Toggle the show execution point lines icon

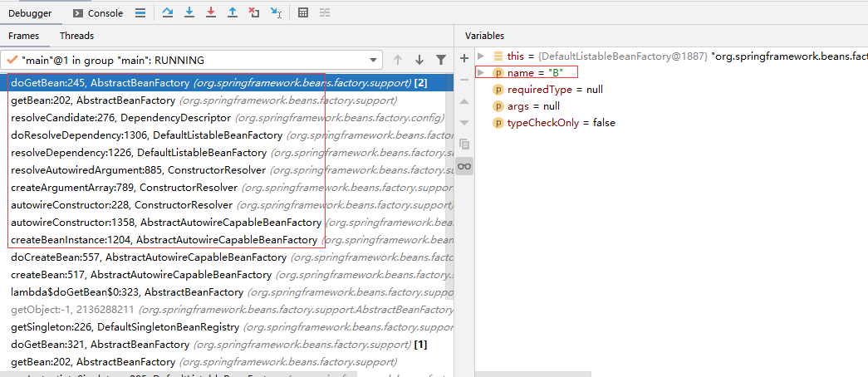140,12
